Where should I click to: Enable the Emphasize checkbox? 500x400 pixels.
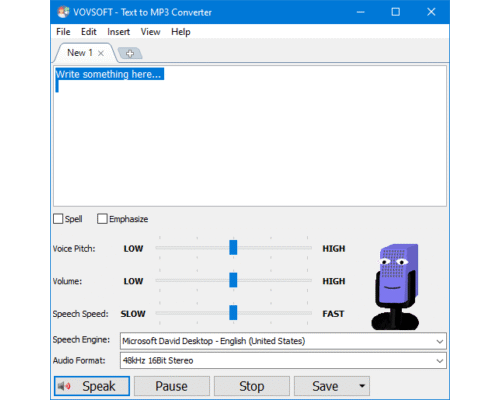click(102, 219)
